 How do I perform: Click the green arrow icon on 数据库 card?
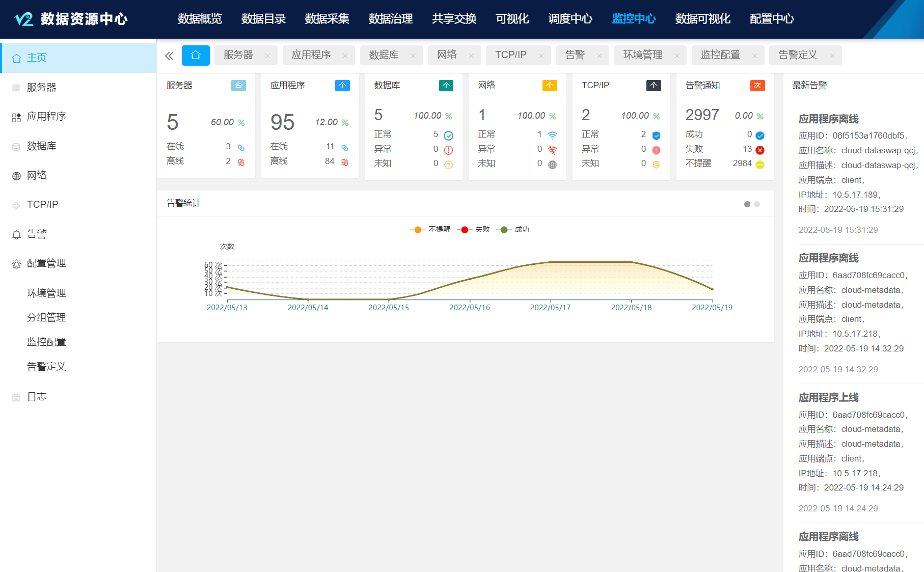click(x=446, y=86)
